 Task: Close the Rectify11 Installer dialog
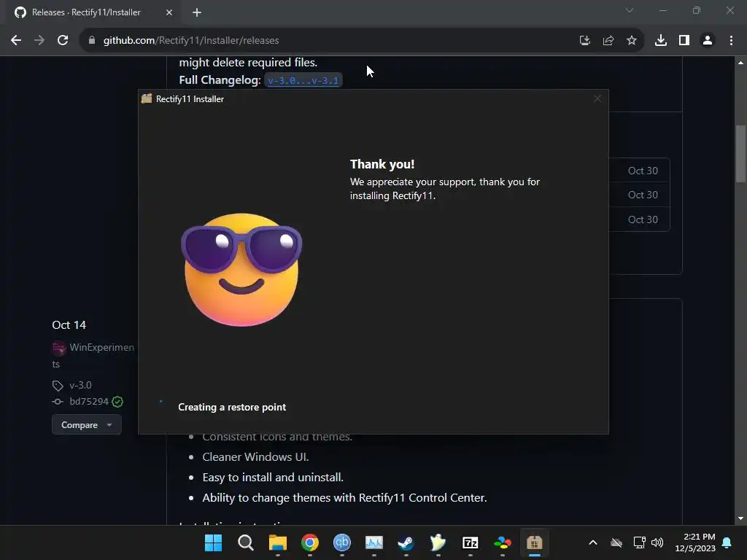point(597,98)
